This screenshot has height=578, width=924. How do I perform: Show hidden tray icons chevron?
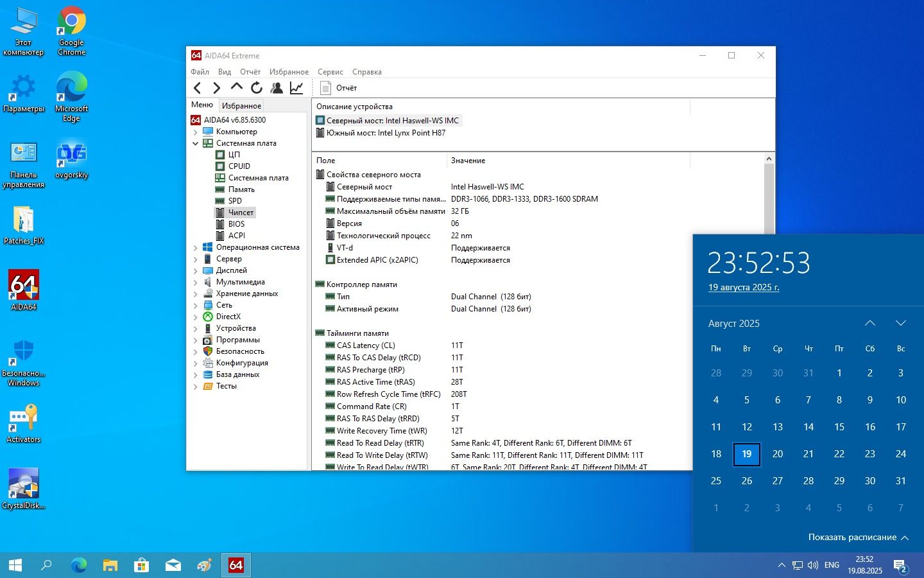point(782,565)
